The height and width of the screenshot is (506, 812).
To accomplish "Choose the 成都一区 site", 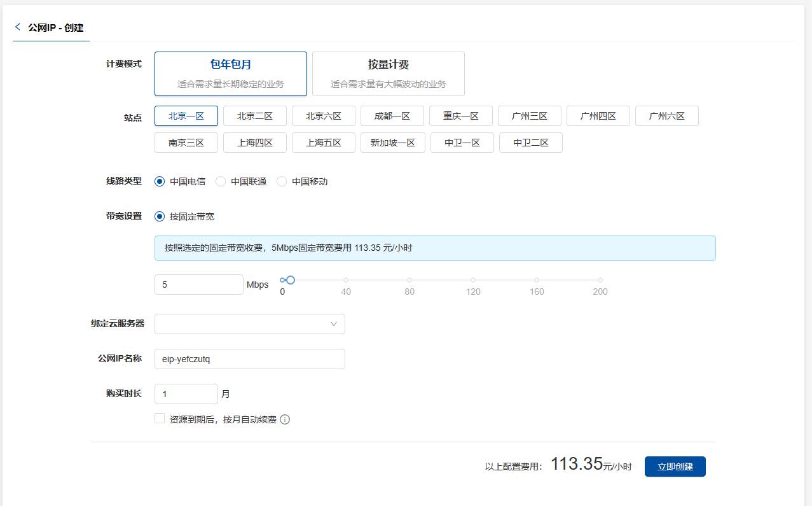I will pyautogui.click(x=392, y=116).
